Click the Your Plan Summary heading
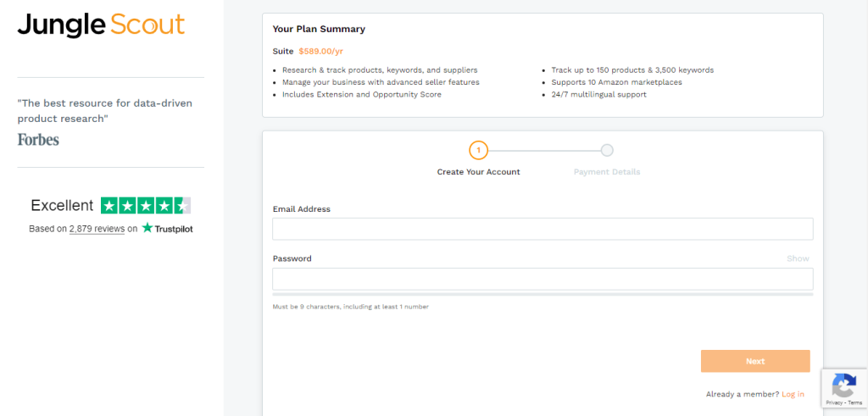 [x=319, y=30]
